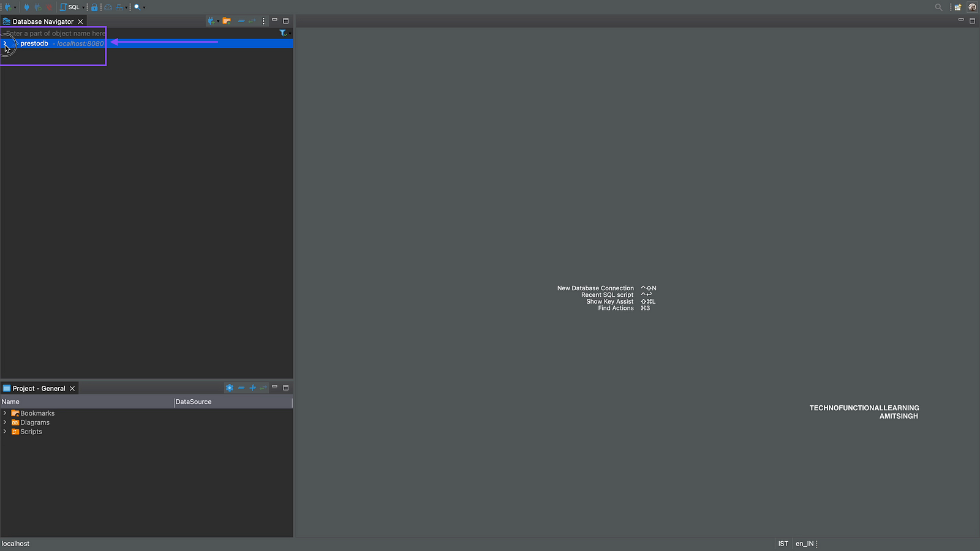Open the DBeaver perspective avatar icon
980x551 pixels.
(972, 7)
